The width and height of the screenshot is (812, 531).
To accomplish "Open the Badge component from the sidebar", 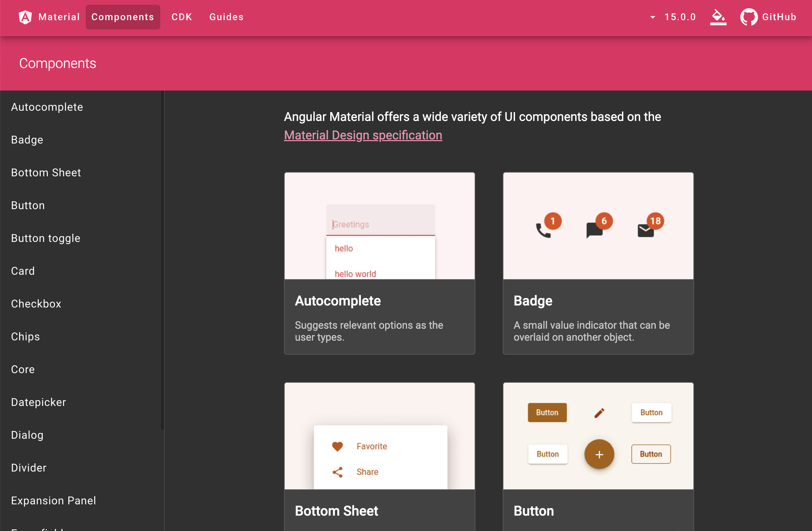I will point(27,139).
